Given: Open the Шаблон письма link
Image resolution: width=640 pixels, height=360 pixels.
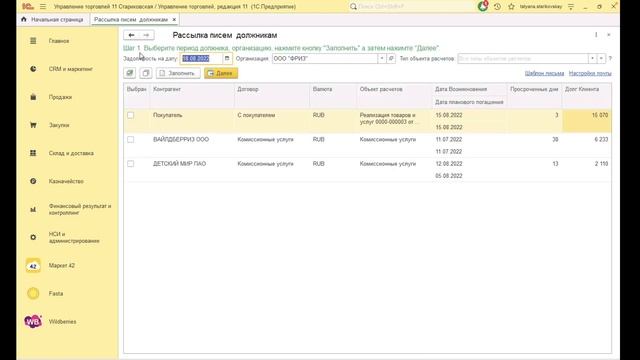Looking at the screenshot, I should [544, 73].
